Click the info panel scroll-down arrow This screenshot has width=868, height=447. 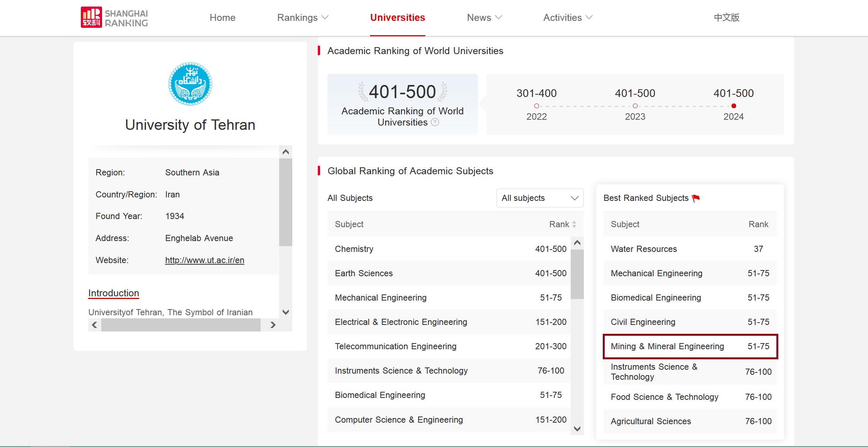286,312
